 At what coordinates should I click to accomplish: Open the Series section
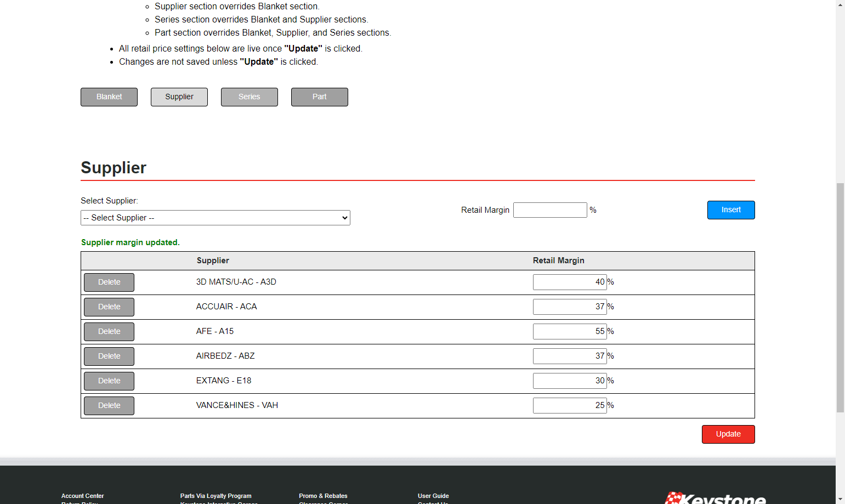[x=249, y=97]
